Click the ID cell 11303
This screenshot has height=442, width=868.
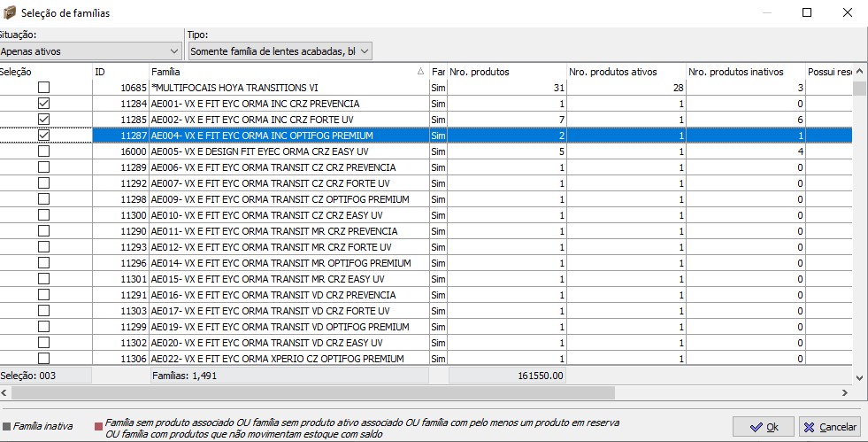[x=120, y=311]
